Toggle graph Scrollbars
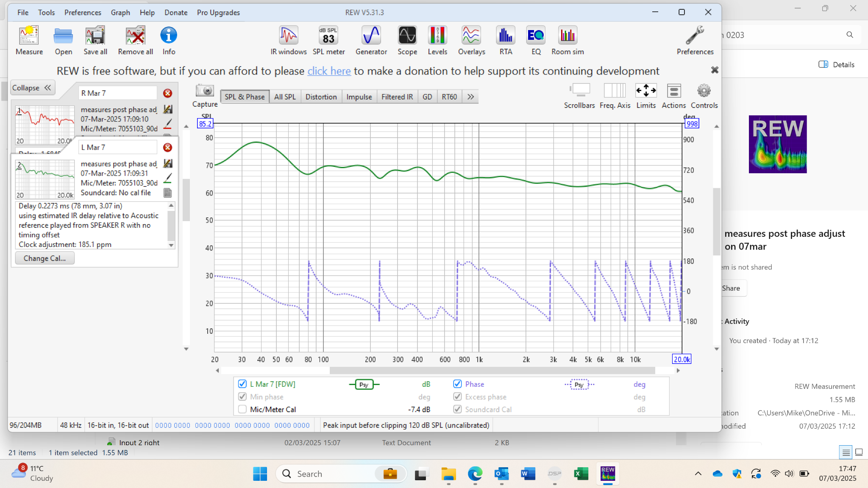This screenshot has width=868, height=488. [579, 96]
